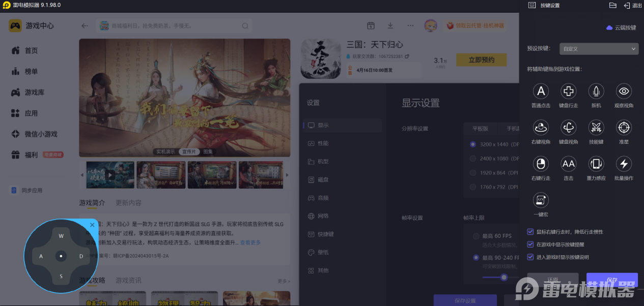
Task: Click the 云端按键 cloud keys icon
Action: coord(609,27)
